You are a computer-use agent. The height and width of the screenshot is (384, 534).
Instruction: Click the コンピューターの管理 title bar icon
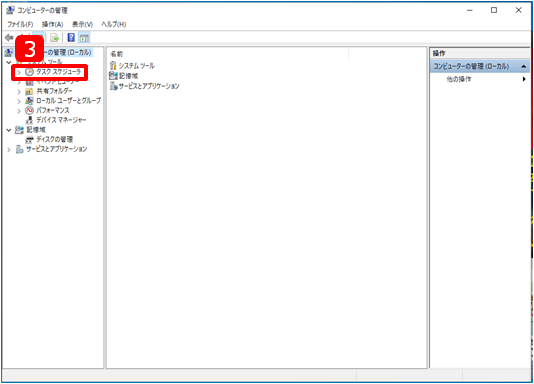pos(11,10)
